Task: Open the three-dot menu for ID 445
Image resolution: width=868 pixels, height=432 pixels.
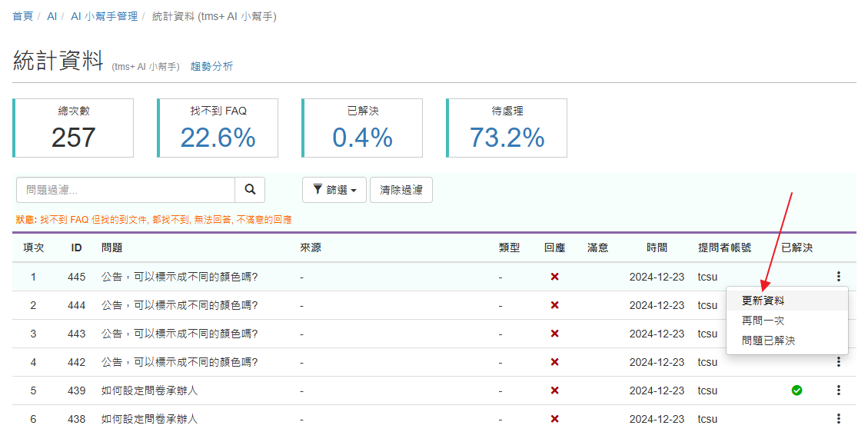Action: [x=838, y=277]
